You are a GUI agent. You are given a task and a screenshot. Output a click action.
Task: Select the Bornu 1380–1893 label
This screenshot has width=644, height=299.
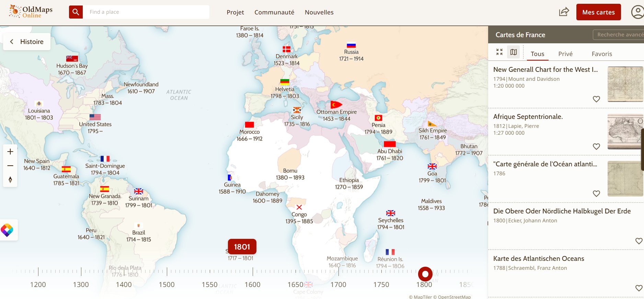290,174
